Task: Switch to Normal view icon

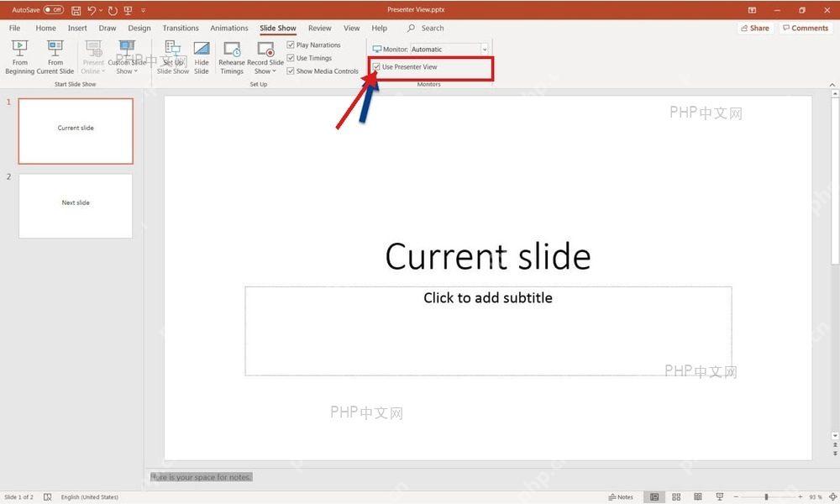Action: pos(654,497)
